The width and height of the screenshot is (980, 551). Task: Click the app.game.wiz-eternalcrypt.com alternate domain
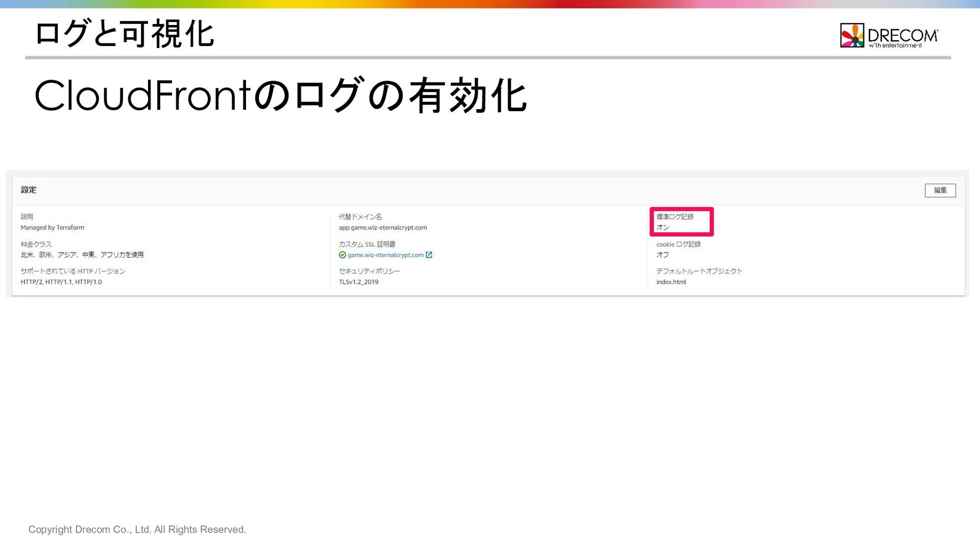(383, 228)
